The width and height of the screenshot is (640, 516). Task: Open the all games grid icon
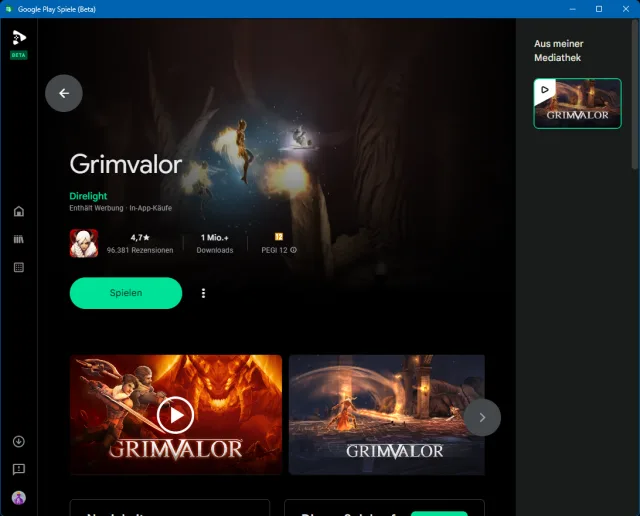tap(19, 267)
